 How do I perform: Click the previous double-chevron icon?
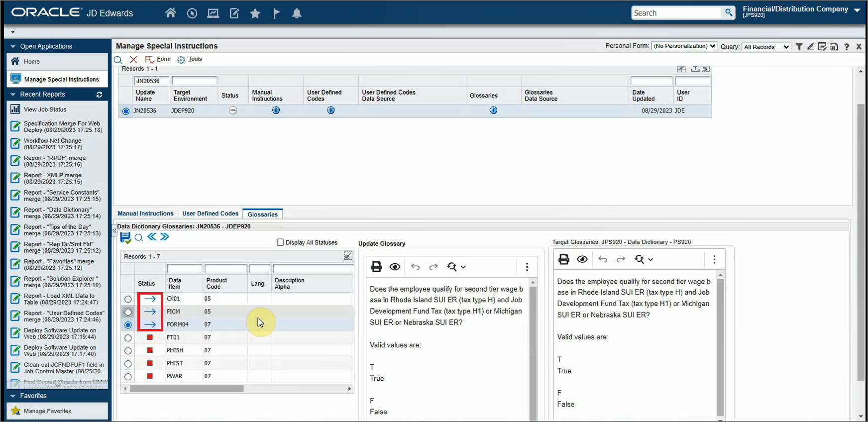[x=152, y=237]
